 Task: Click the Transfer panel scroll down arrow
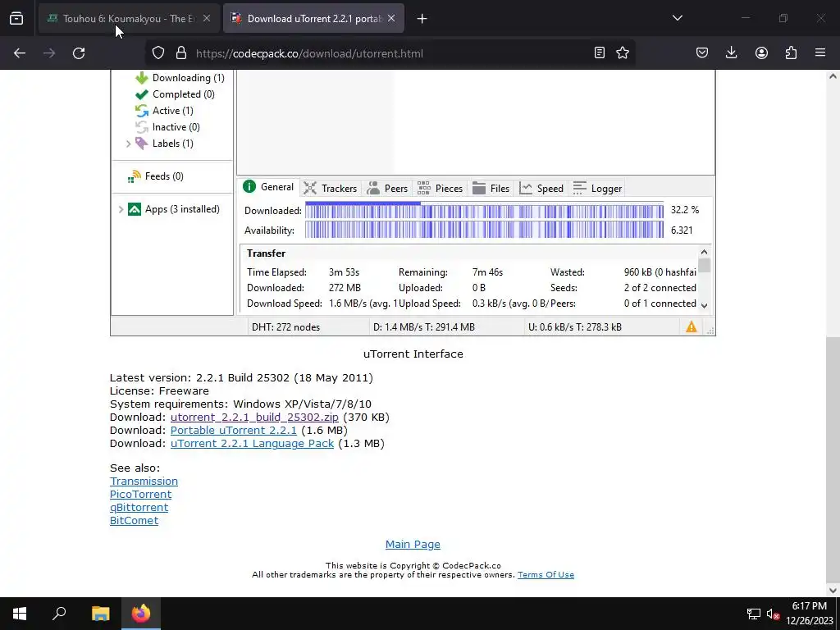[x=705, y=306]
